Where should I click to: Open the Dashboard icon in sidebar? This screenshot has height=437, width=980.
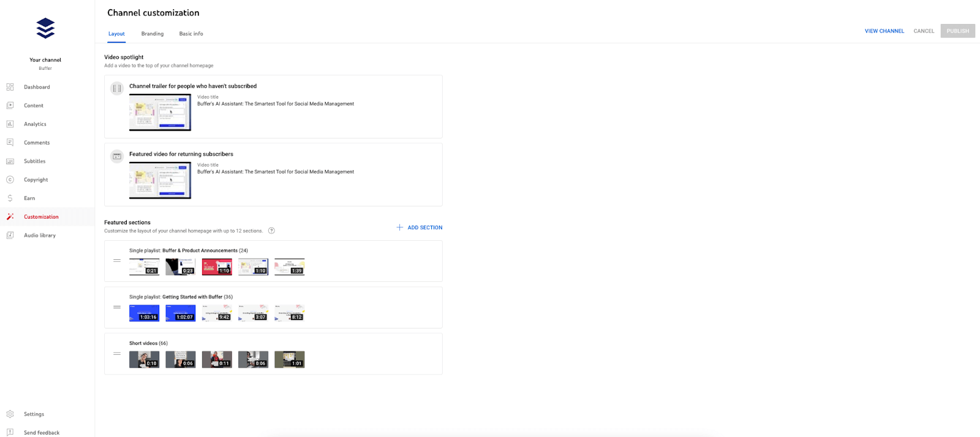pos(10,87)
